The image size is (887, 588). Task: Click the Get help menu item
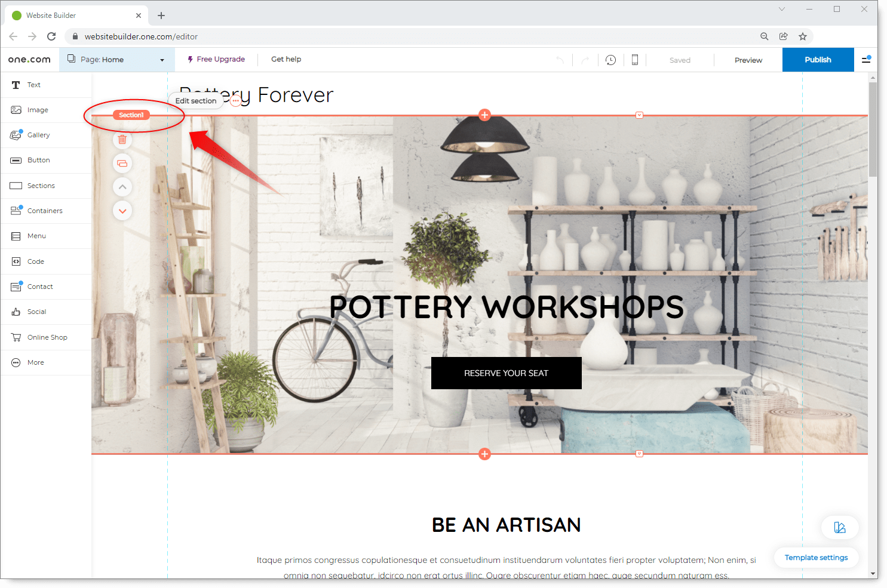(286, 59)
